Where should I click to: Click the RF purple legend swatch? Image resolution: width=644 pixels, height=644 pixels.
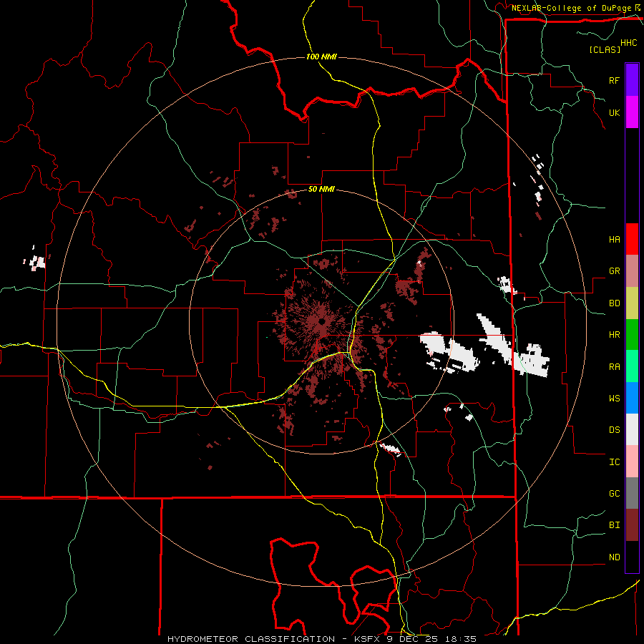tap(632, 80)
